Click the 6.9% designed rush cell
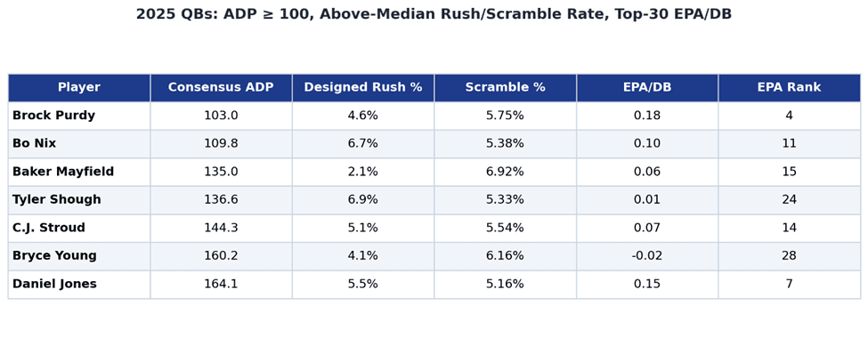 coord(363,200)
